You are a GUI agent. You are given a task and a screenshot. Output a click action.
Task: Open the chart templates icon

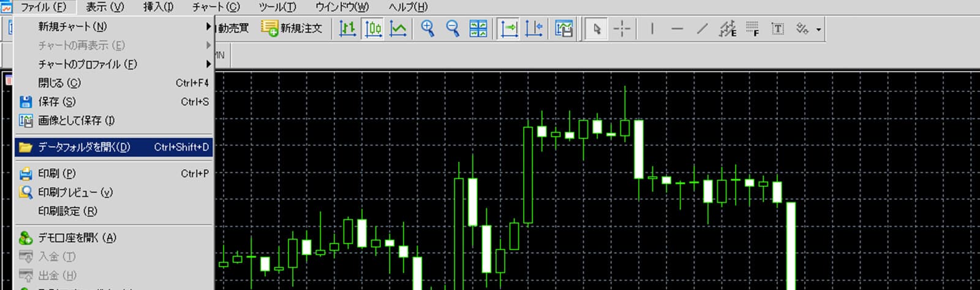[563, 29]
